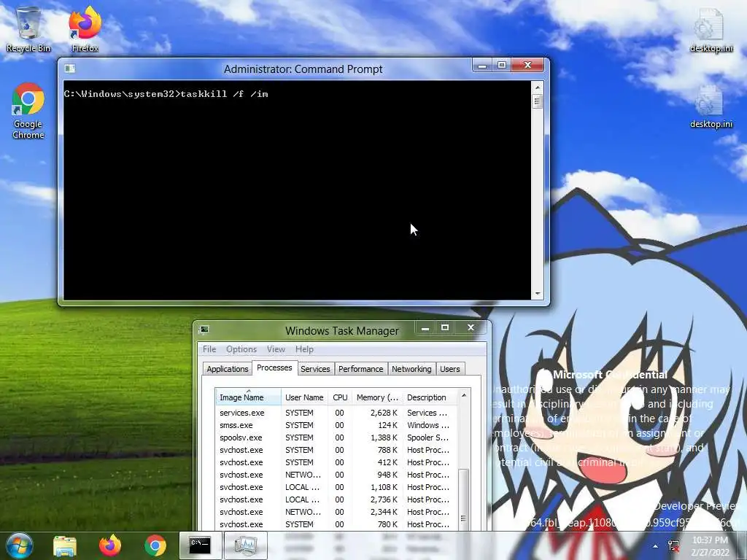Select svchost.exe using 2,736 K memory
The height and width of the screenshot is (560, 747).
336,499
